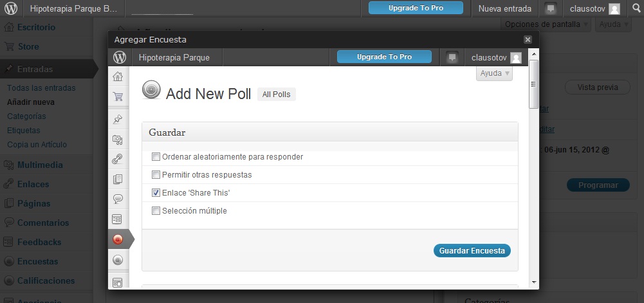
Task: Expand the Ayuda dropdown inside the dialog
Action: coord(494,73)
